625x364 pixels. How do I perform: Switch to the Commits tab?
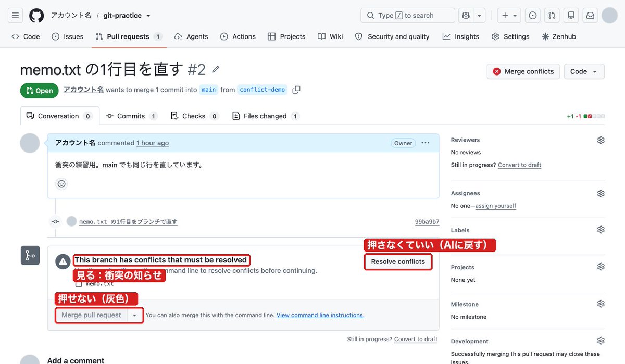(132, 116)
